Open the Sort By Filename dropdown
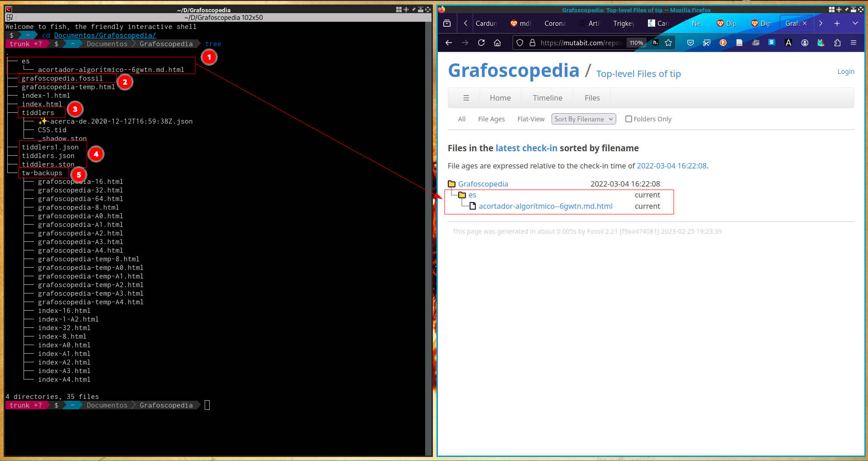 (x=584, y=119)
